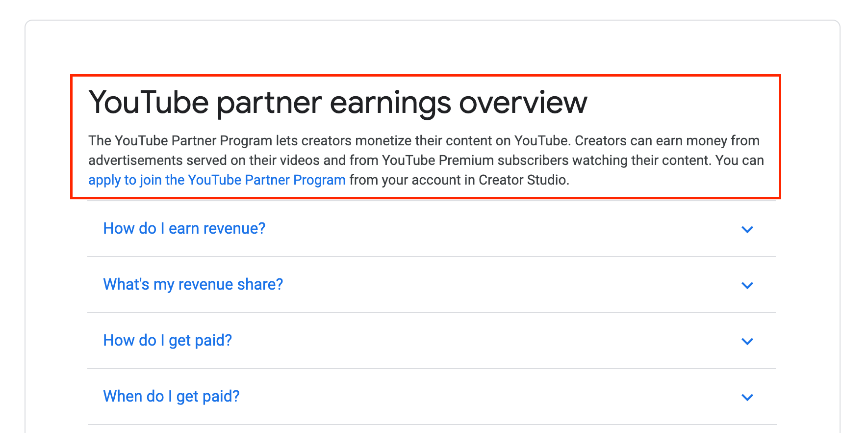Click the chevron beside When do I get paid?
Screen dimensions: 868x433
(747, 397)
